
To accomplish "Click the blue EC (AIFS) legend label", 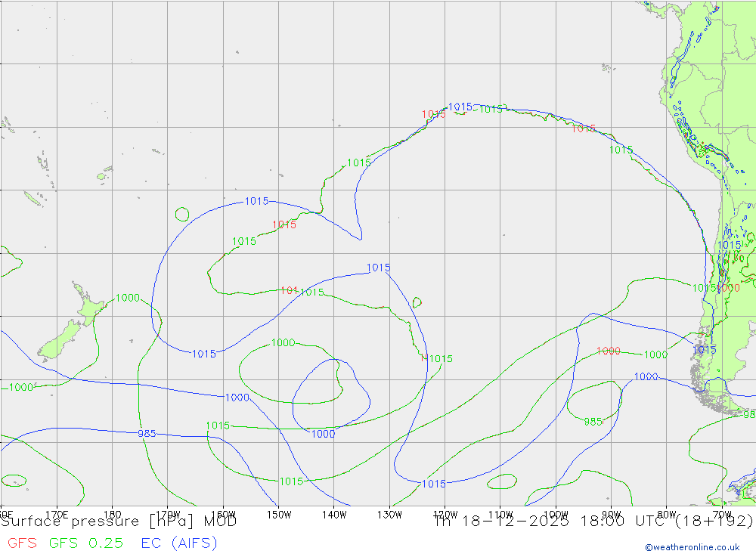I will [179, 543].
